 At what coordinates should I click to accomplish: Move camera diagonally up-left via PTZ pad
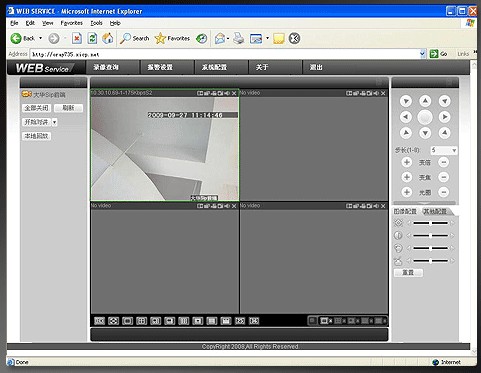click(406, 101)
